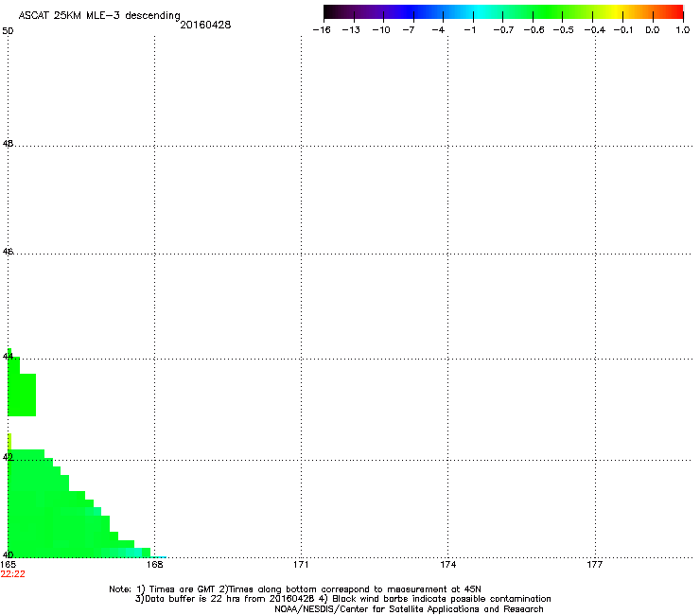Screen dimensions: 700x615
Task: Click longitude label 165
Action: point(8,565)
